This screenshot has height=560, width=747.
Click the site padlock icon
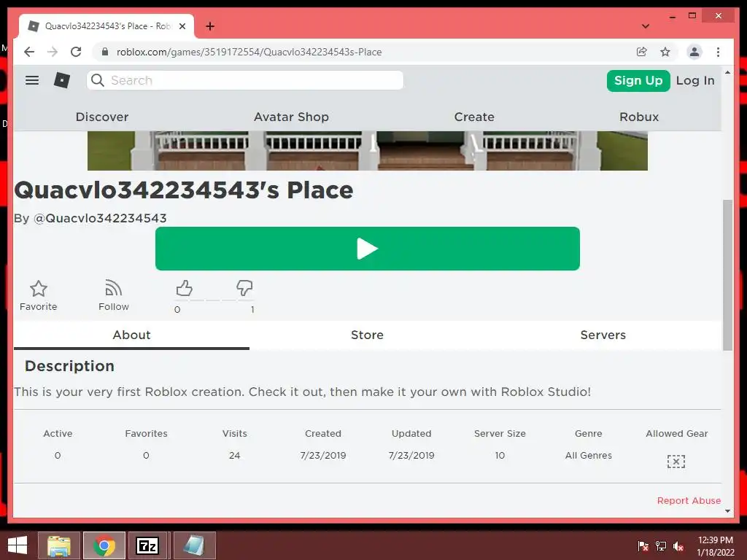105,52
